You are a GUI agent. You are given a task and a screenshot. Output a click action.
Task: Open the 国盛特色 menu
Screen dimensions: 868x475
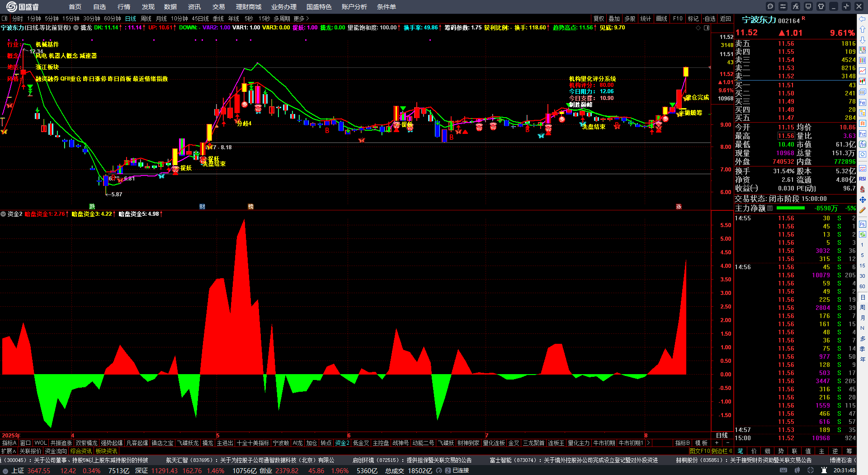tap(319, 7)
